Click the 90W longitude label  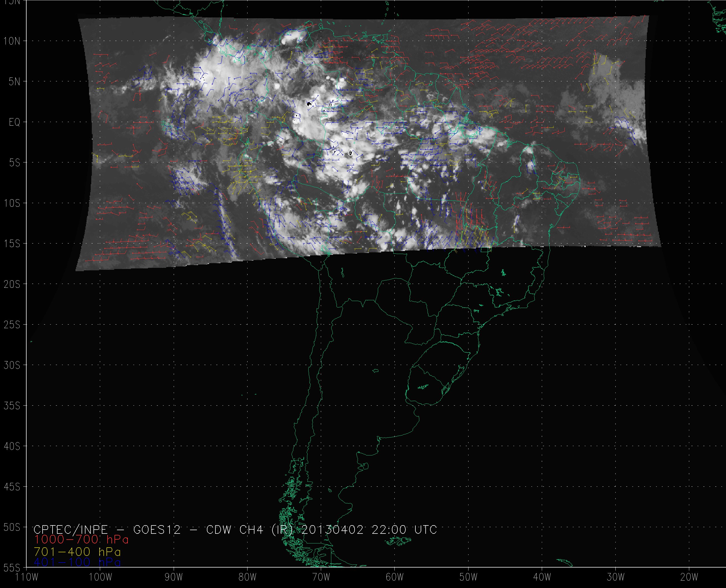[174, 577]
